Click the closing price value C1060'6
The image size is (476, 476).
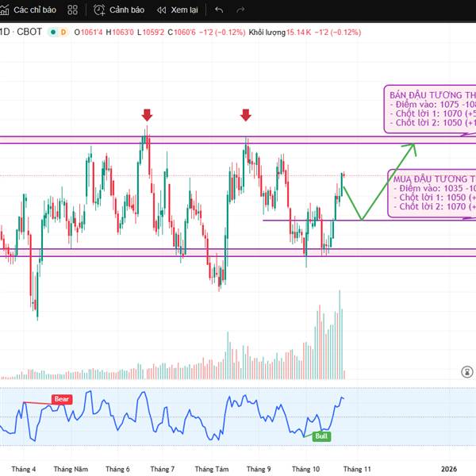182,33
